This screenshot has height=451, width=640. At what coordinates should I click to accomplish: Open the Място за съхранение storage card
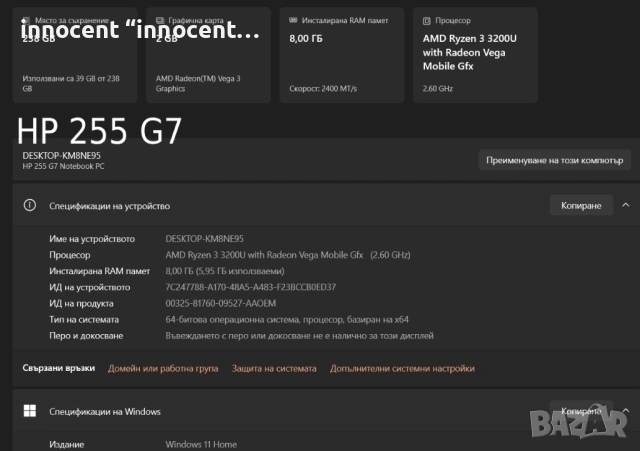click(x=75, y=55)
